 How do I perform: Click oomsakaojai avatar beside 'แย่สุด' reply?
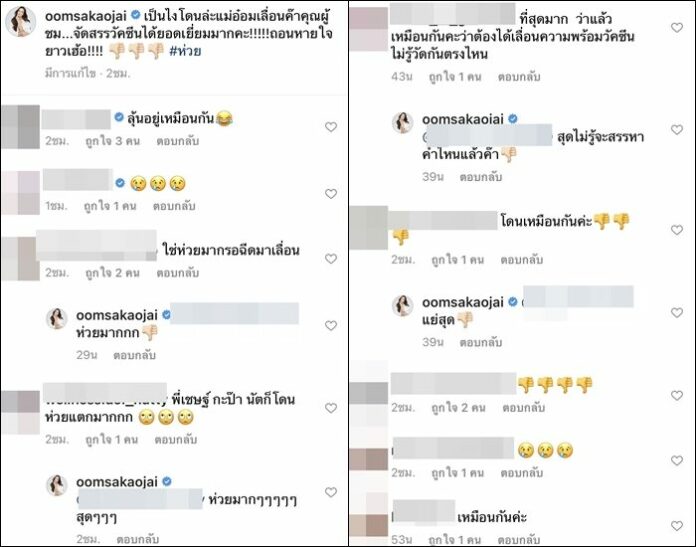(403, 305)
